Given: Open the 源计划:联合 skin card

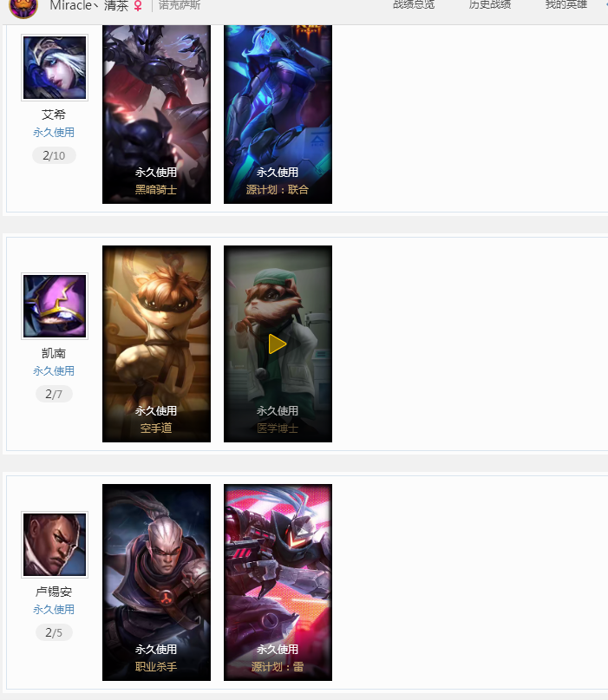Looking at the screenshot, I should coord(278,114).
